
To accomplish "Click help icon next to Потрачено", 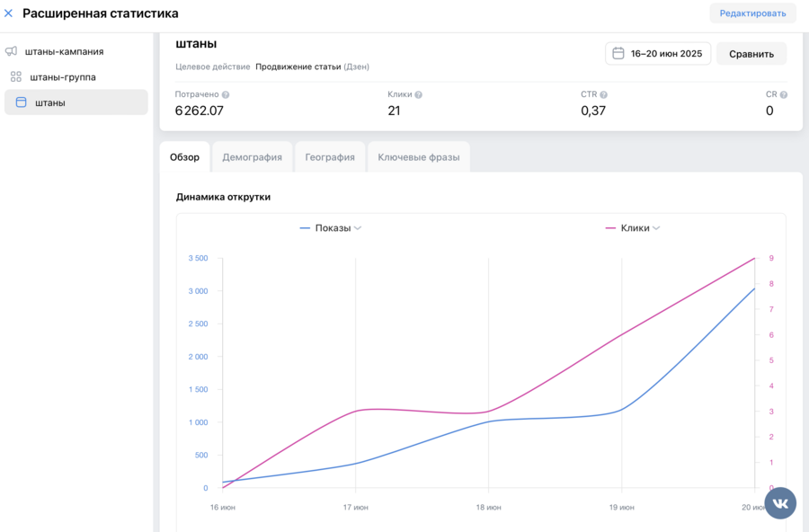I will (x=226, y=94).
